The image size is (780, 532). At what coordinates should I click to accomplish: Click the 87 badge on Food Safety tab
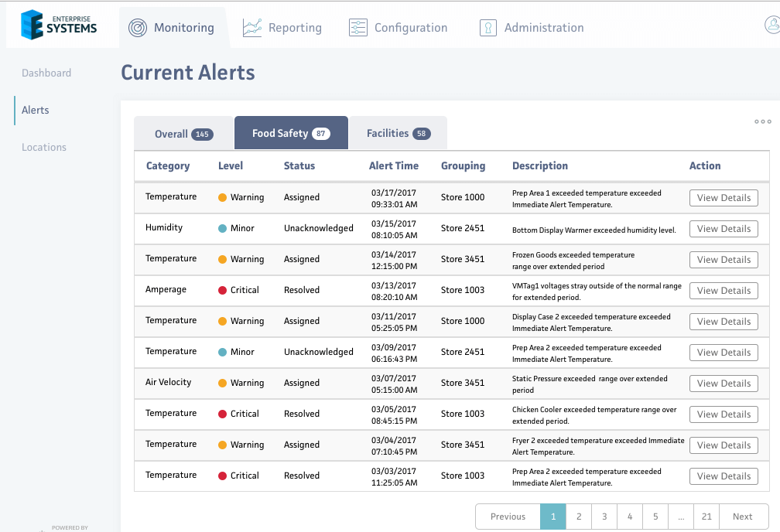(x=321, y=134)
